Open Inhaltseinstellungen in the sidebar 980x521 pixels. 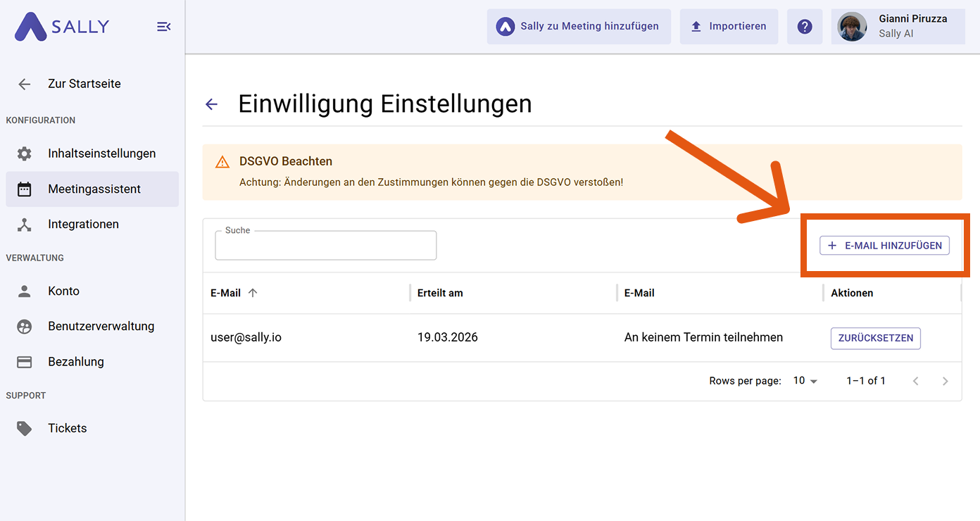coord(101,153)
